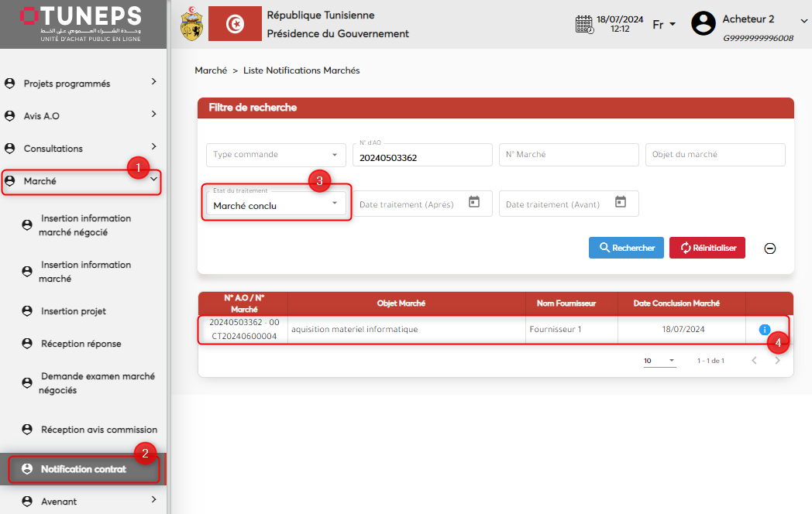
Task: Open calendar for Date traitement (Avant)
Action: (621, 202)
